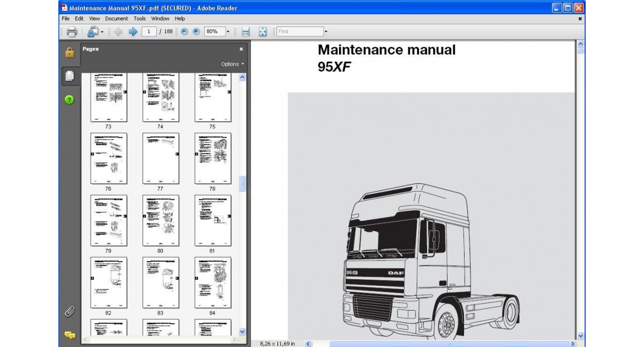Screen dimensions: 644x347
Task: Click document horizontal scrollbar right arrow
Action: tap(572, 344)
